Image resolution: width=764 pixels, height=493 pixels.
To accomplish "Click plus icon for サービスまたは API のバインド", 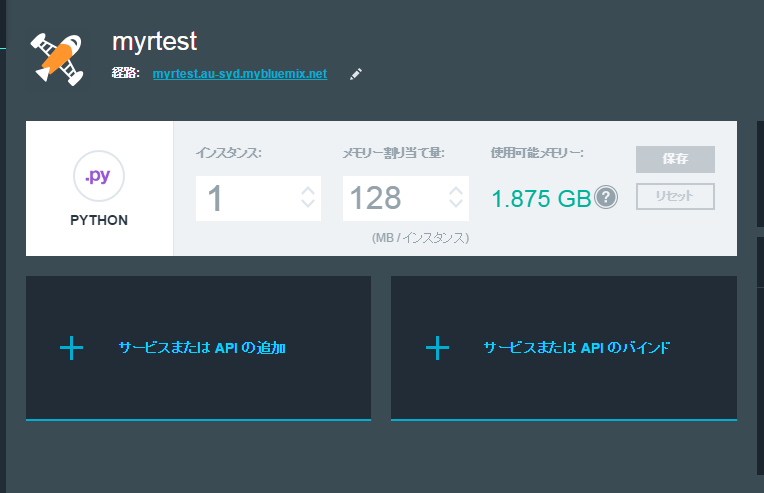I will pos(438,348).
